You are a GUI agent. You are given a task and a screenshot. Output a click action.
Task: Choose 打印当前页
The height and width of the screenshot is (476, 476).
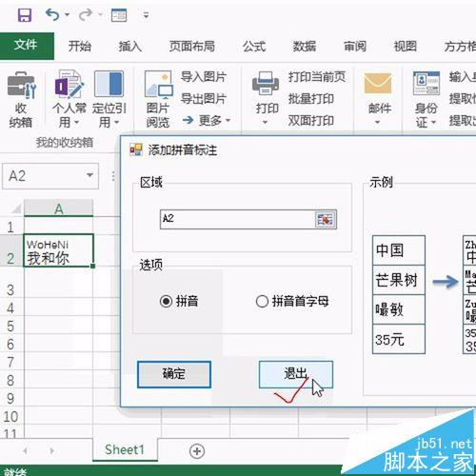point(317,76)
